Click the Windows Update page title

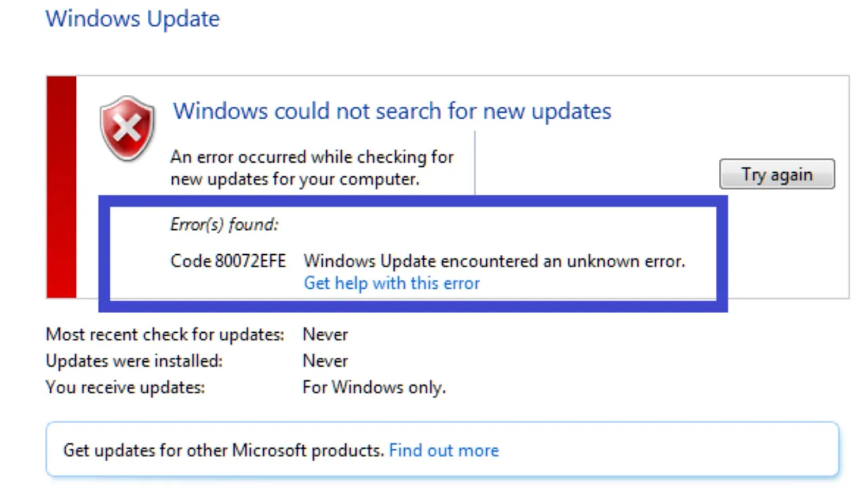pos(132,18)
